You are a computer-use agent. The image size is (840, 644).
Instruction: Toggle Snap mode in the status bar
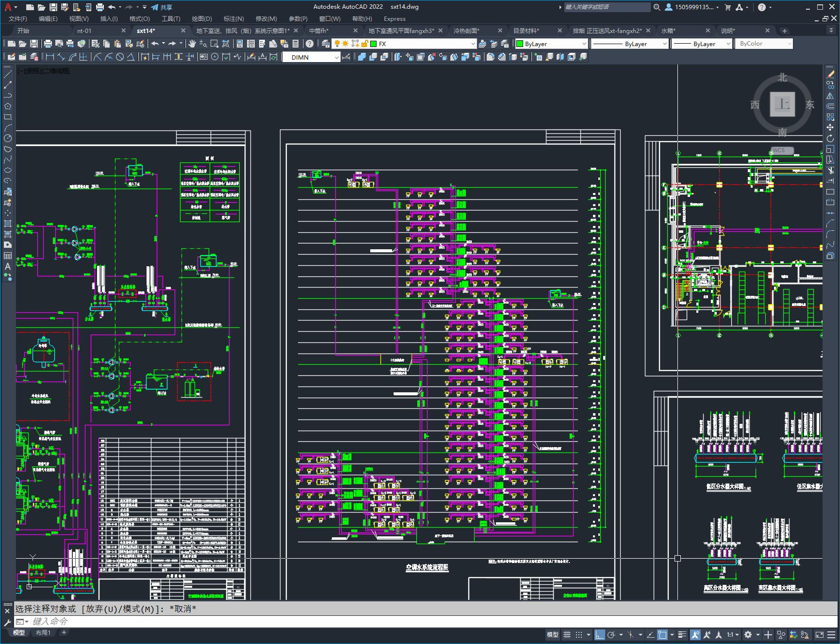(579, 634)
